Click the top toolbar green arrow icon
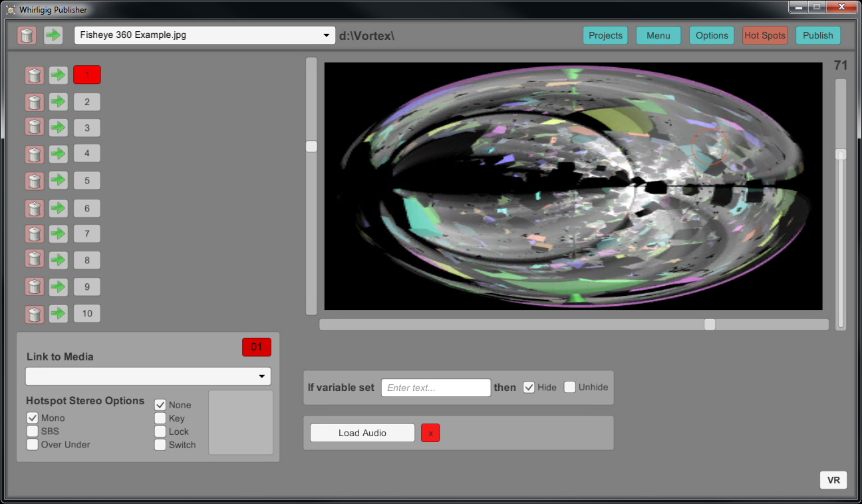Viewport: 862px width, 504px height. (53, 35)
